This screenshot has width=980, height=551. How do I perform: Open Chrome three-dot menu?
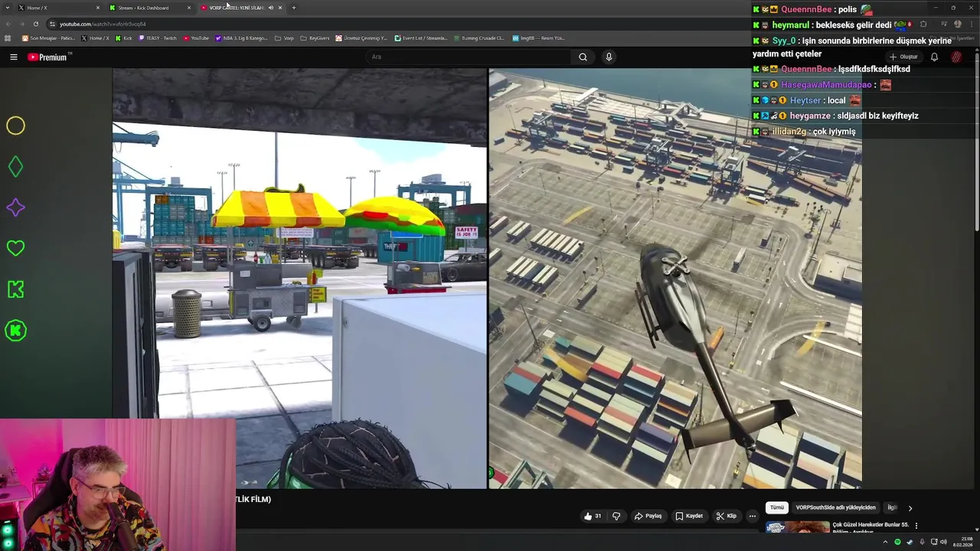[x=971, y=24]
